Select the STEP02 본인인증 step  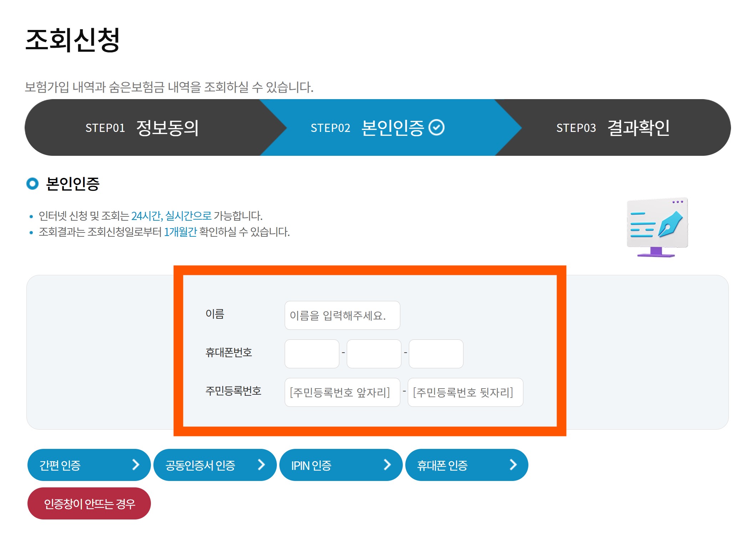pos(377,128)
